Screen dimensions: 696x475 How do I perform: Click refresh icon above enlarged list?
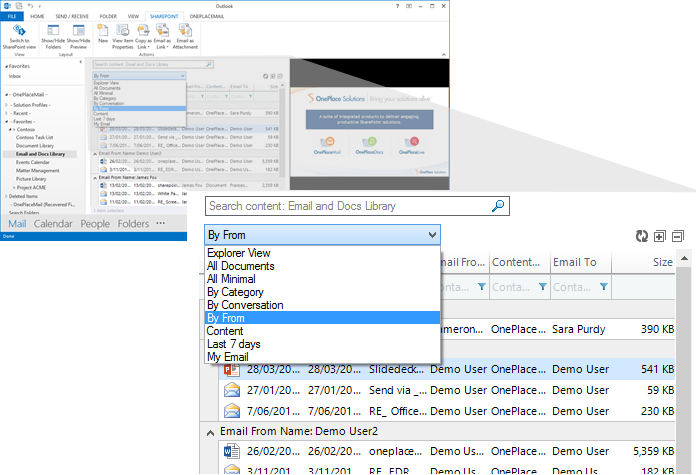click(x=641, y=236)
